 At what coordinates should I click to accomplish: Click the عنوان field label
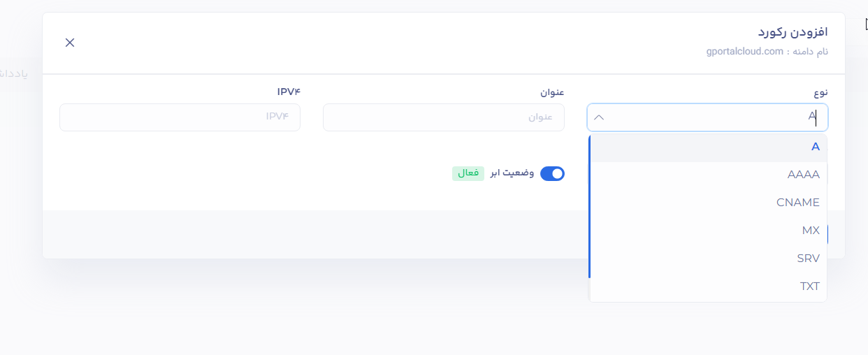pyautogui.click(x=552, y=92)
